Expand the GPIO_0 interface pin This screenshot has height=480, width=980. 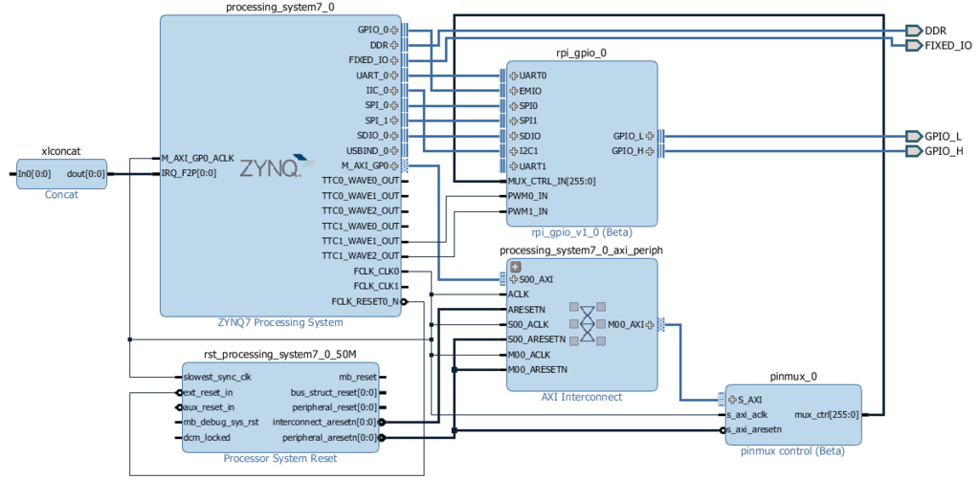(393, 30)
